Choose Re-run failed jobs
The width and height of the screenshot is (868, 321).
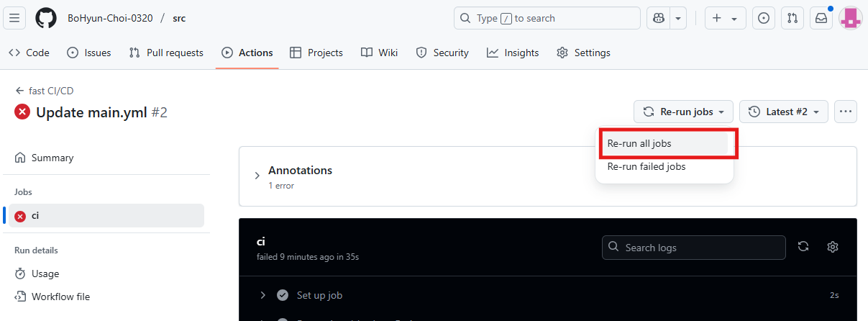[665, 166]
